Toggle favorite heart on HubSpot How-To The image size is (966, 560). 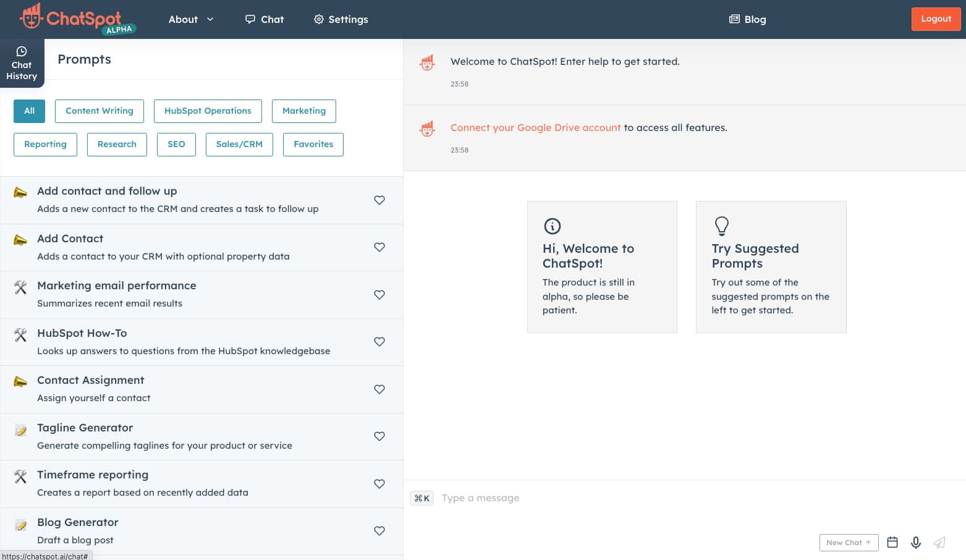[x=379, y=342]
